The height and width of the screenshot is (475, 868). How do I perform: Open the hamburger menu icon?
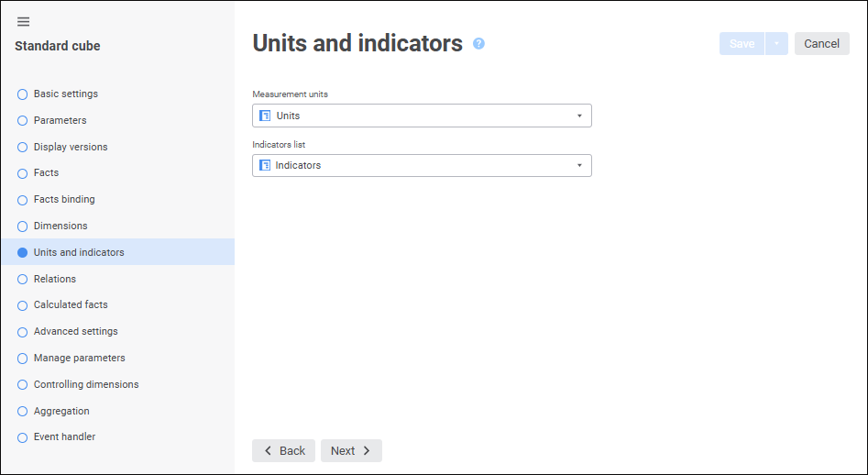pos(23,22)
